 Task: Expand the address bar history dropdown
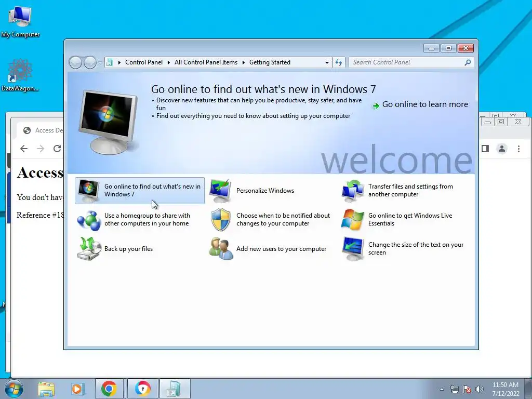point(327,62)
